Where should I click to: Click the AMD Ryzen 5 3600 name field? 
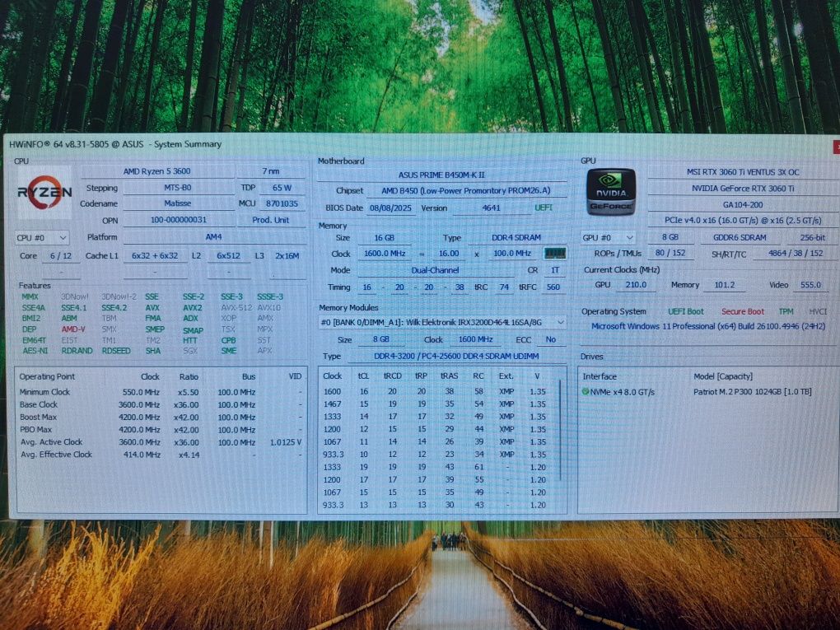coord(157,171)
